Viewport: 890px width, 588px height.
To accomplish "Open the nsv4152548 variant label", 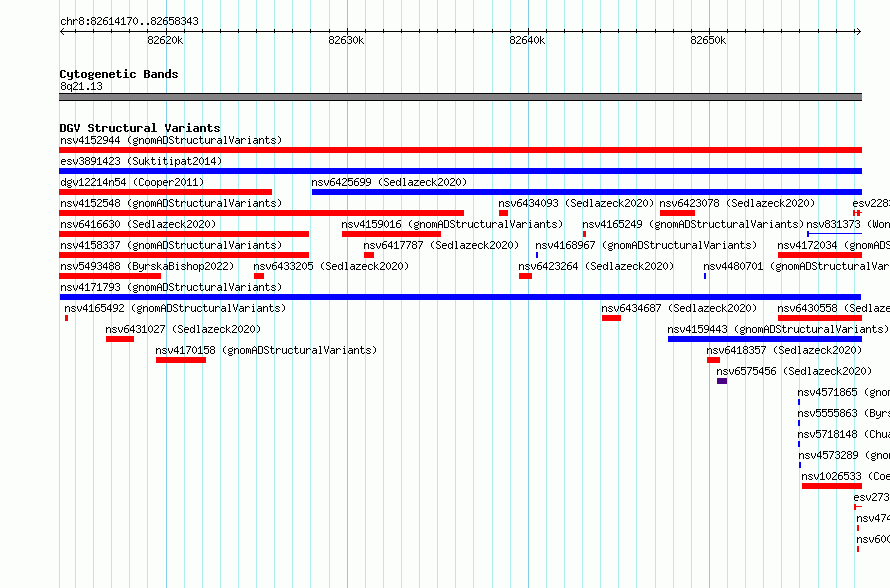I will pos(171,203).
